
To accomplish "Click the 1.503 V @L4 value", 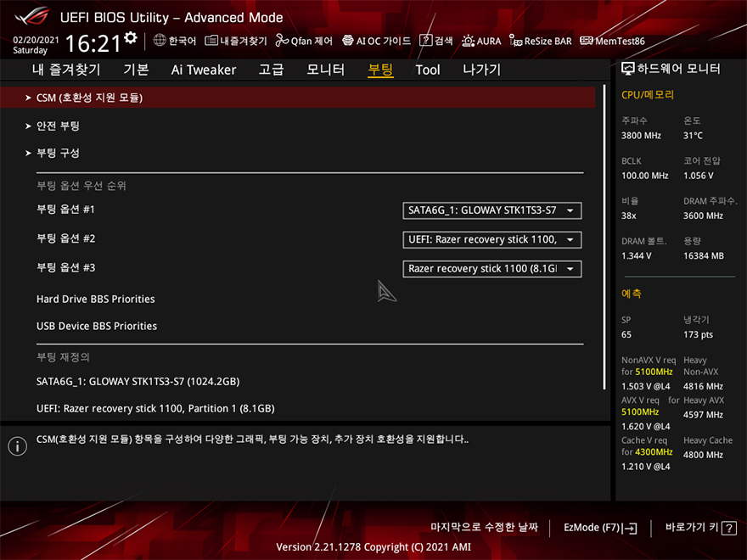I will tap(645, 386).
